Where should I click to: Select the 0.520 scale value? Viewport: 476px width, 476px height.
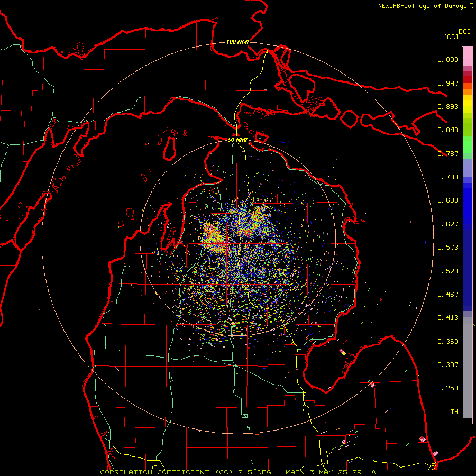(x=448, y=271)
